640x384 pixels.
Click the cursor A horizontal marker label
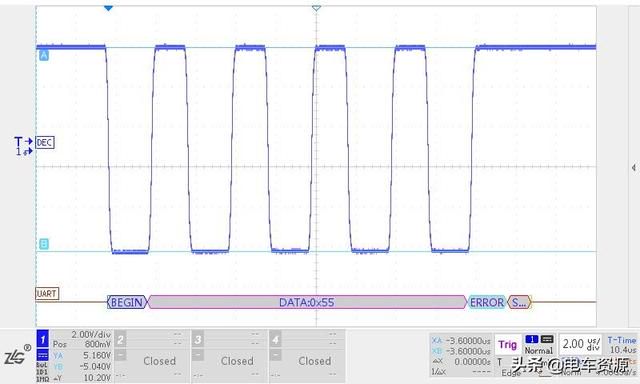[x=44, y=55]
